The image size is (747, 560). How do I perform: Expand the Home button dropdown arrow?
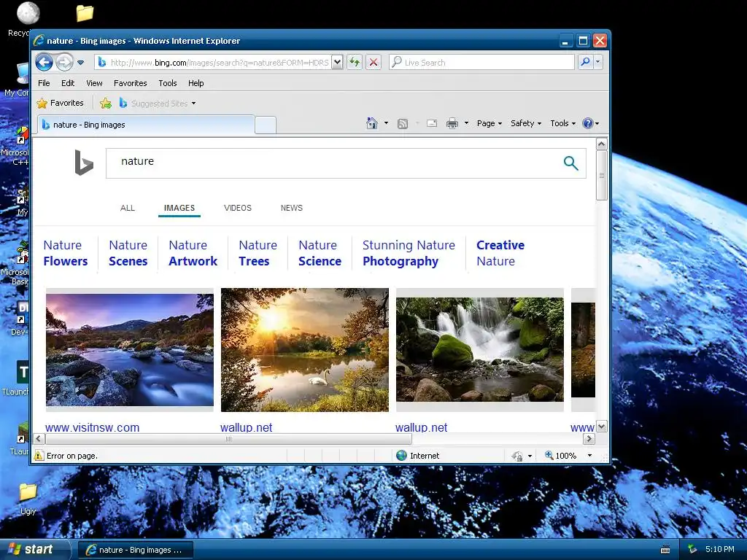tap(387, 123)
